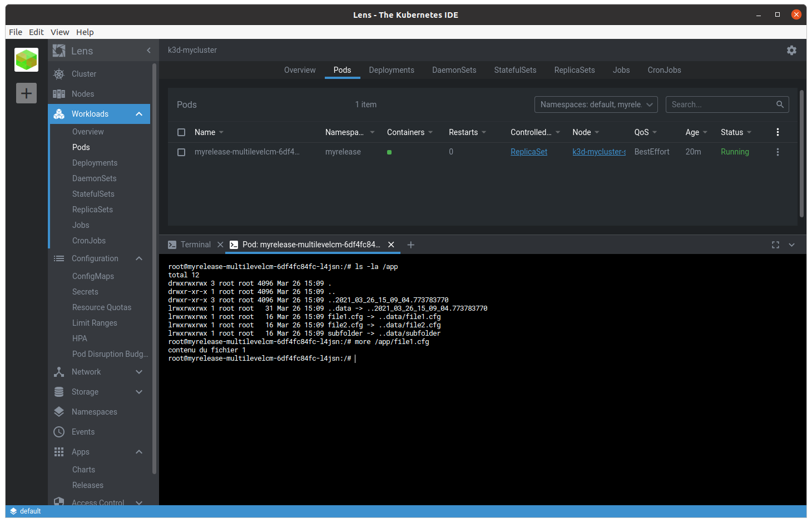
Task: Open Secrets in the sidebar
Action: (x=85, y=292)
